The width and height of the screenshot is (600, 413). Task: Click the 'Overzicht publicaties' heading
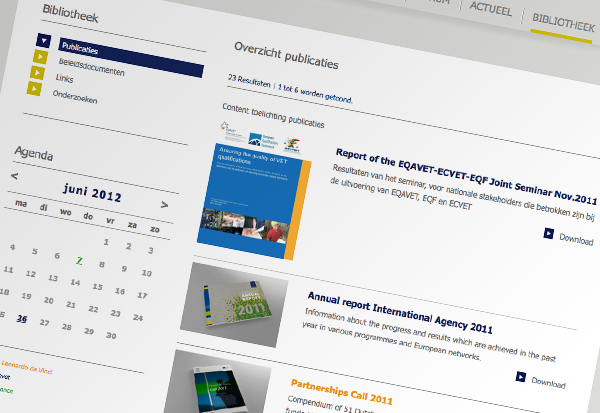pyautogui.click(x=286, y=56)
